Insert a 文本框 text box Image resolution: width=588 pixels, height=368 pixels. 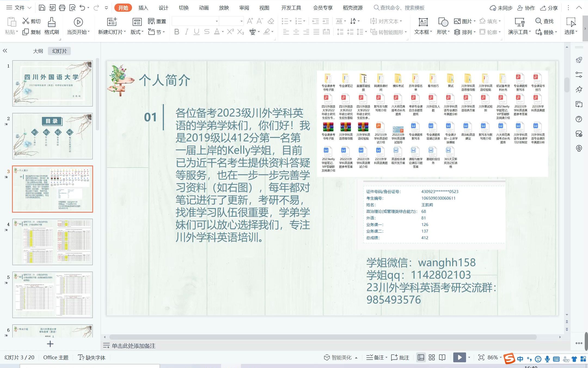pos(423,26)
